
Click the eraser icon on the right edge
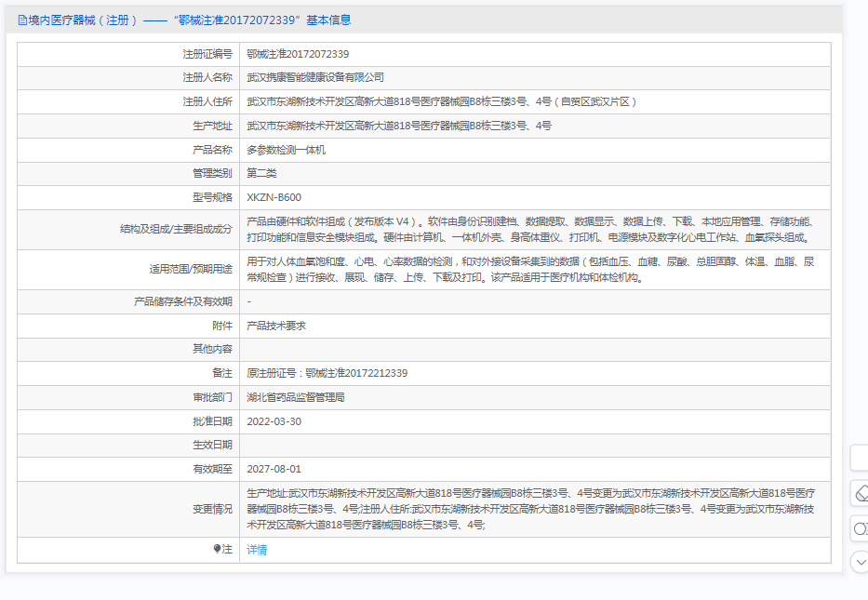click(x=861, y=493)
